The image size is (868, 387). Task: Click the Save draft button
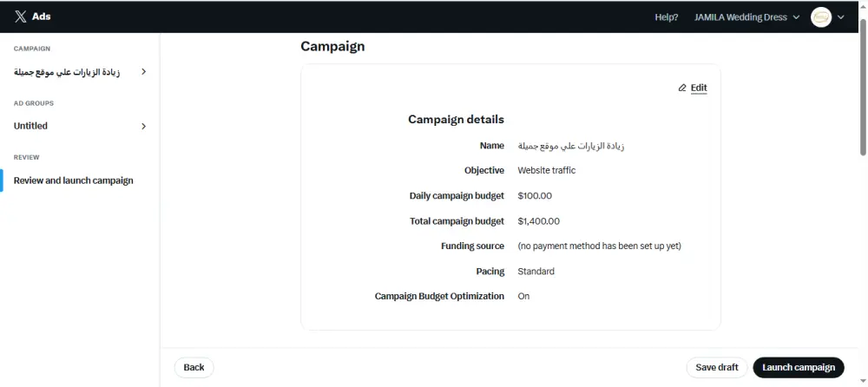pyautogui.click(x=716, y=367)
